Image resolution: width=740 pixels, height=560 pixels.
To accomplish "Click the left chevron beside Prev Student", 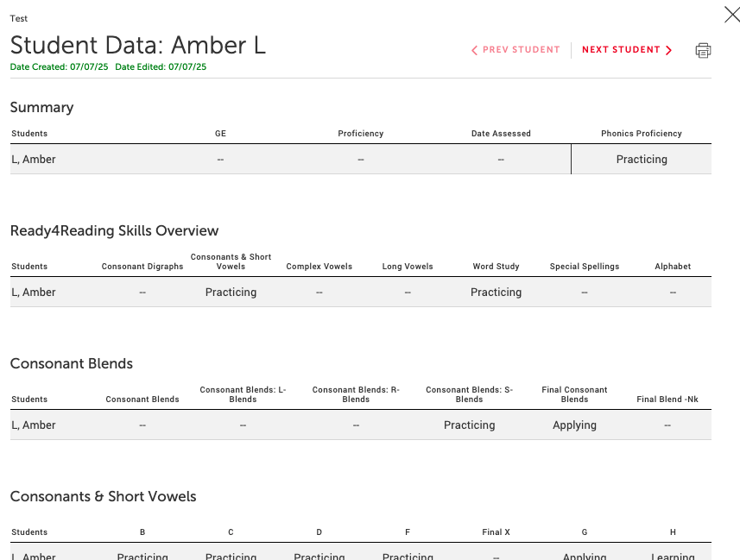I will [x=474, y=51].
